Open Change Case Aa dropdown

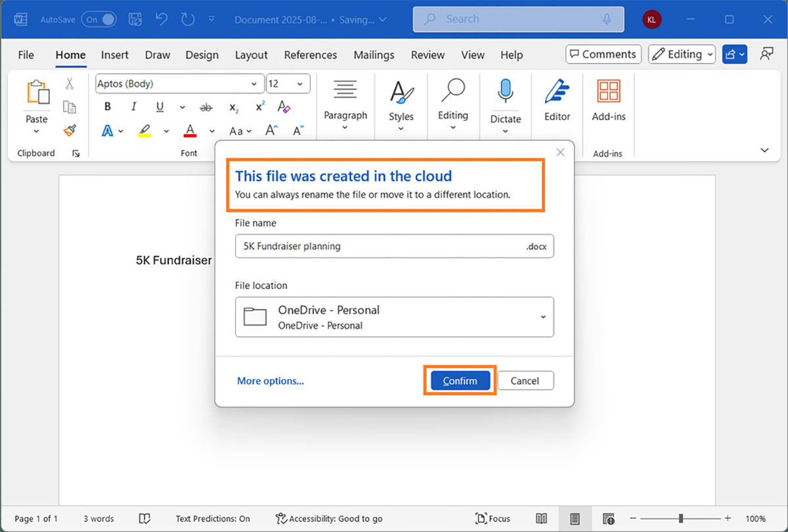(240, 131)
